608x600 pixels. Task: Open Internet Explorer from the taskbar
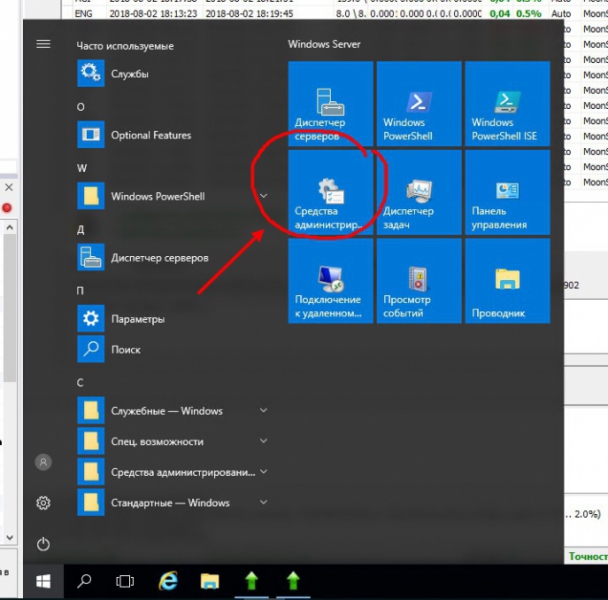click(167, 580)
